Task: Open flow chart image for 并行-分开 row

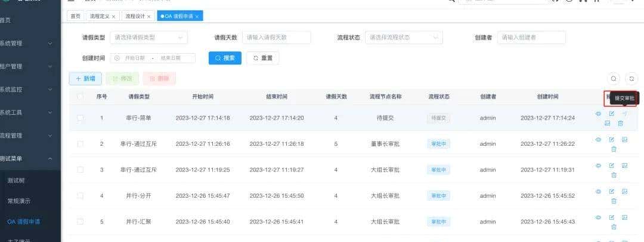Action: [x=624, y=192]
